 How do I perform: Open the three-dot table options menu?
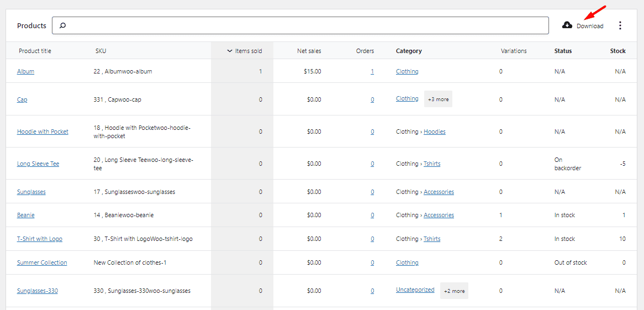[x=620, y=25]
